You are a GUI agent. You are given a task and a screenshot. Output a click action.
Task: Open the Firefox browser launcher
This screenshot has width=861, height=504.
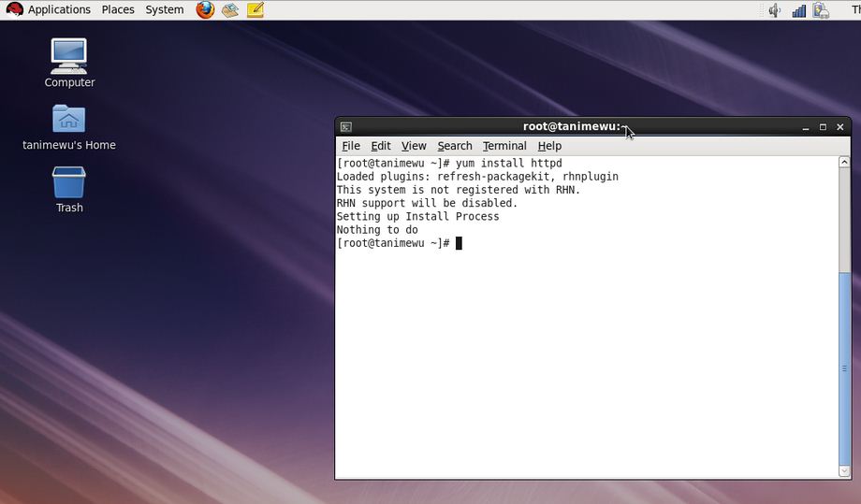(x=205, y=10)
